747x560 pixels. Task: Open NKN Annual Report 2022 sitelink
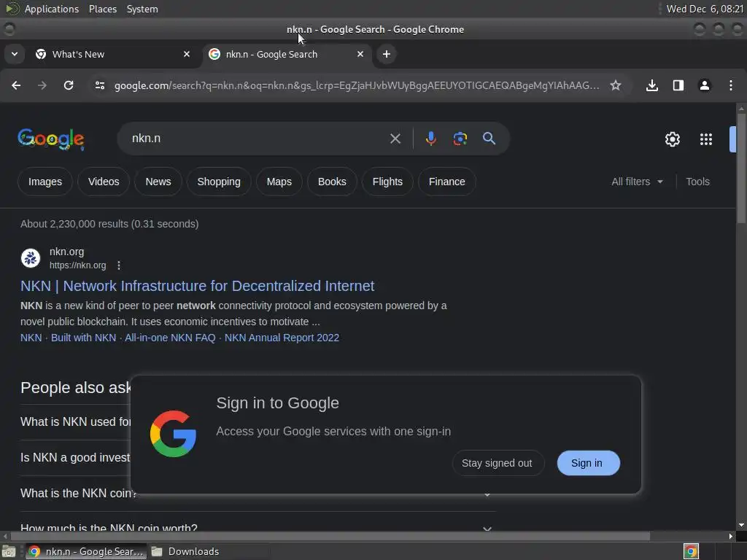pyautogui.click(x=282, y=338)
